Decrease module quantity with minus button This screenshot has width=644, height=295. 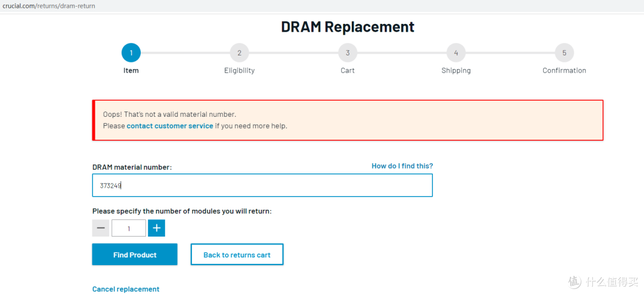(101, 228)
